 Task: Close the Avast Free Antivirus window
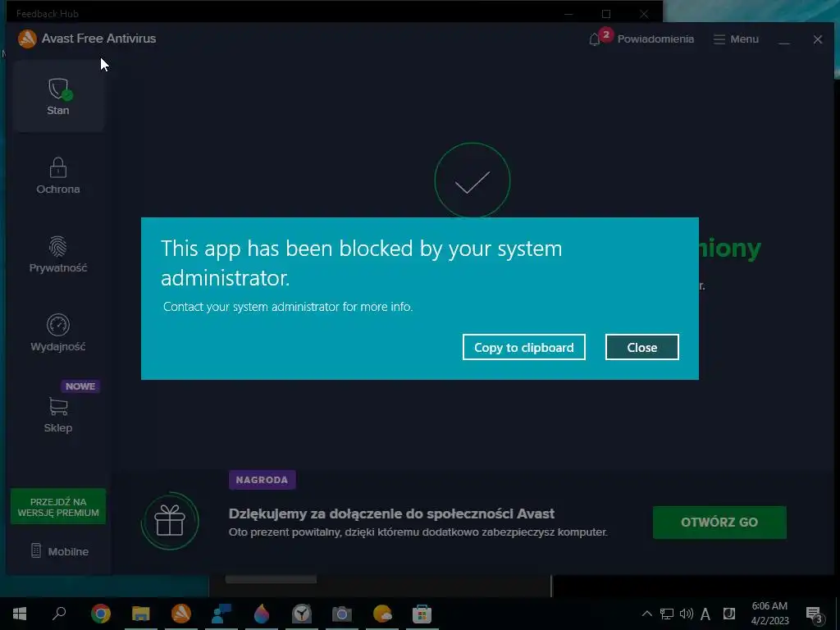click(x=818, y=39)
